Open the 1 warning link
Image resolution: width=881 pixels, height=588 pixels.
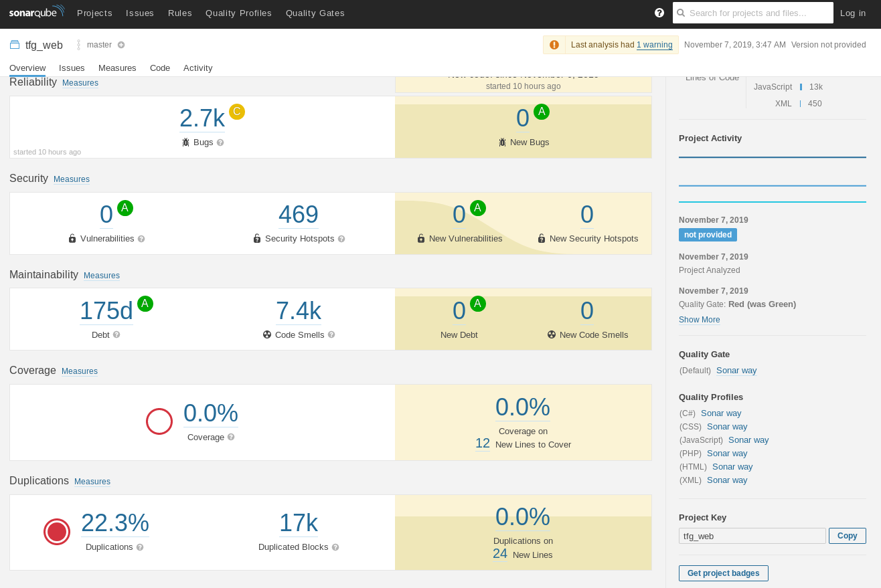[655, 45]
